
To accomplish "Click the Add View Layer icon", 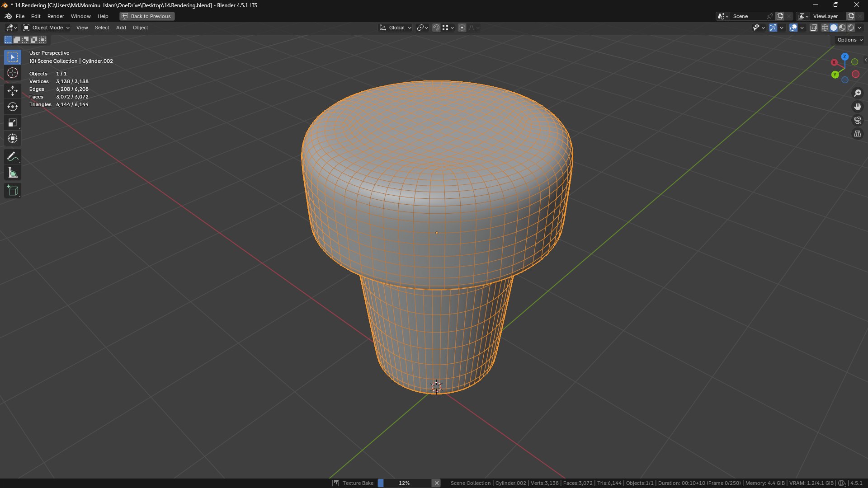I will [x=850, y=16].
